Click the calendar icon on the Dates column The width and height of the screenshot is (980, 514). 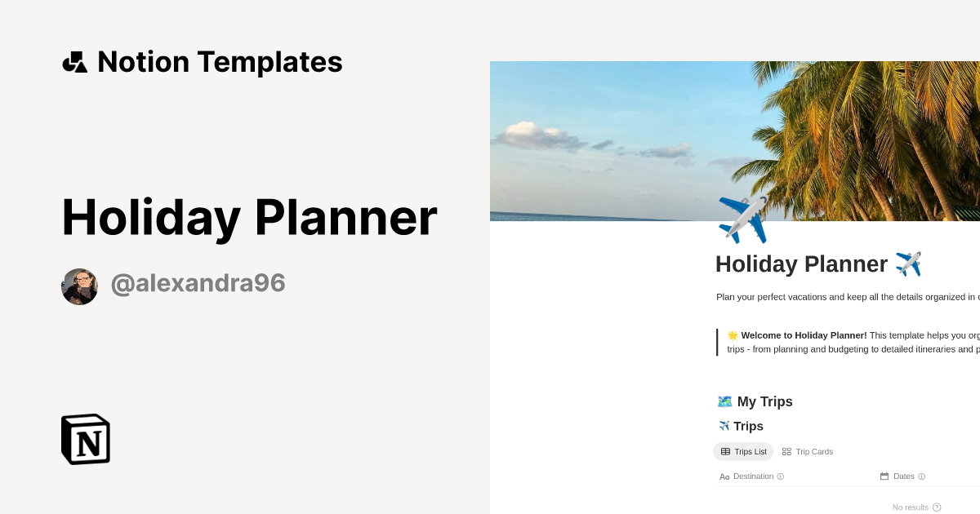884,476
